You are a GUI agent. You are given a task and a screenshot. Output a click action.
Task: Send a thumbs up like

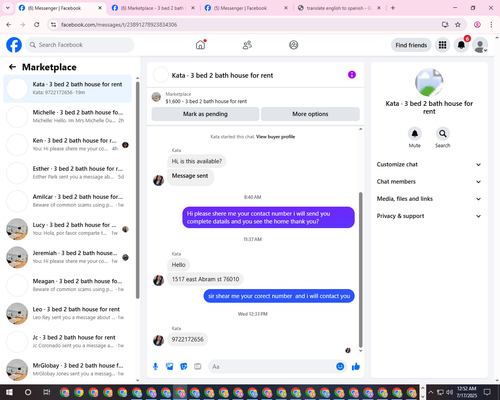[x=356, y=367]
